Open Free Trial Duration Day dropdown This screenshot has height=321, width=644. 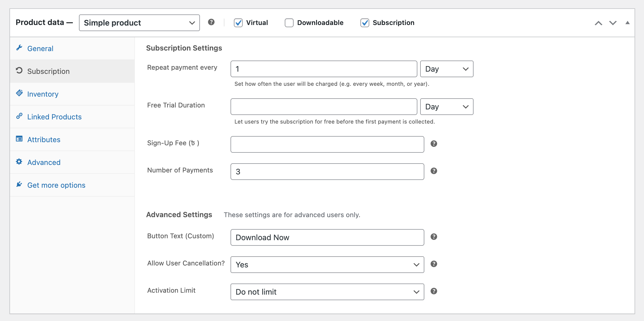[x=447, y=107]
